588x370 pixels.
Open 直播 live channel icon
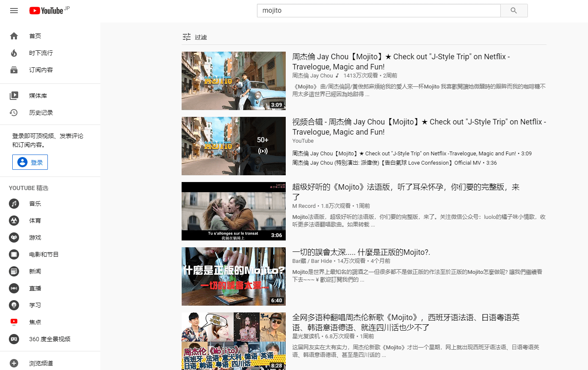point(14,288)
